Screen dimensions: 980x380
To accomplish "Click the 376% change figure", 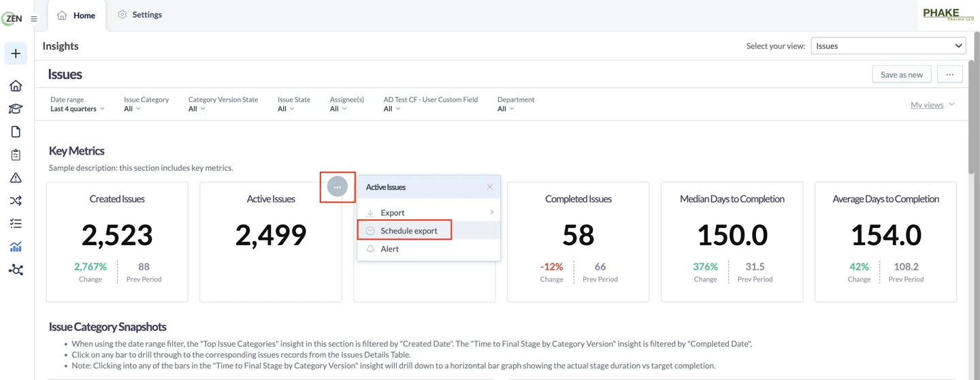I will tap(705, 266).
